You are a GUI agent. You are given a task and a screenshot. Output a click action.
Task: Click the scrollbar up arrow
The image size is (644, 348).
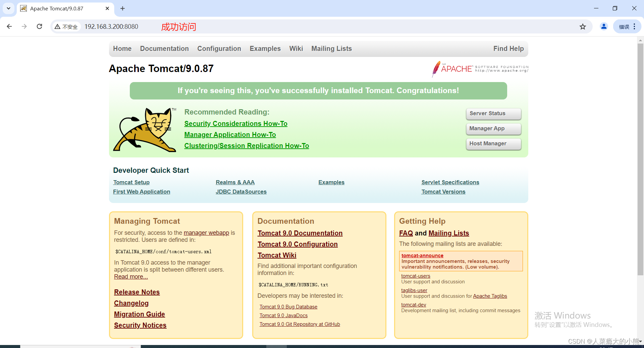click(x=640, y=40)
